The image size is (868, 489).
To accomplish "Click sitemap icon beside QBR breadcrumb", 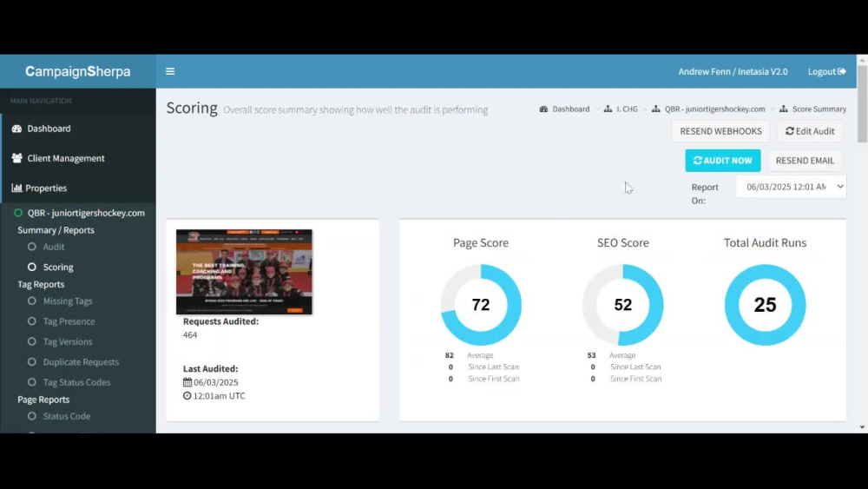I will (656, 109).
